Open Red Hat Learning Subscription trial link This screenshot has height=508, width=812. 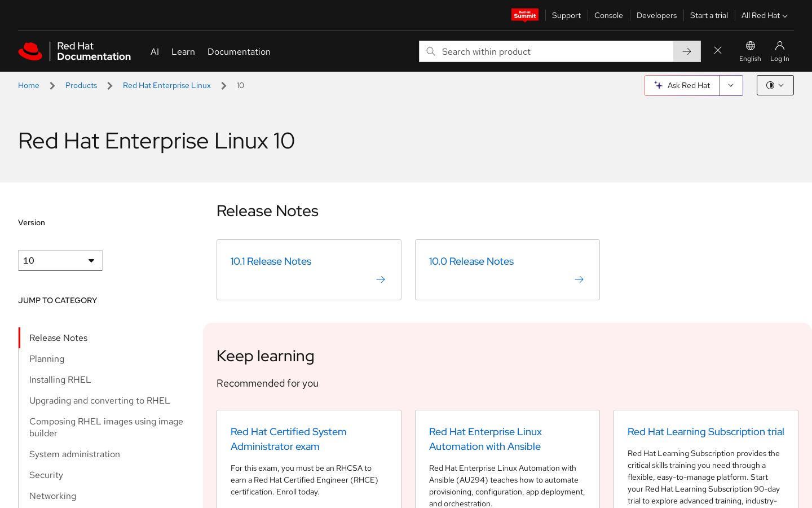(x=706, y=432)
